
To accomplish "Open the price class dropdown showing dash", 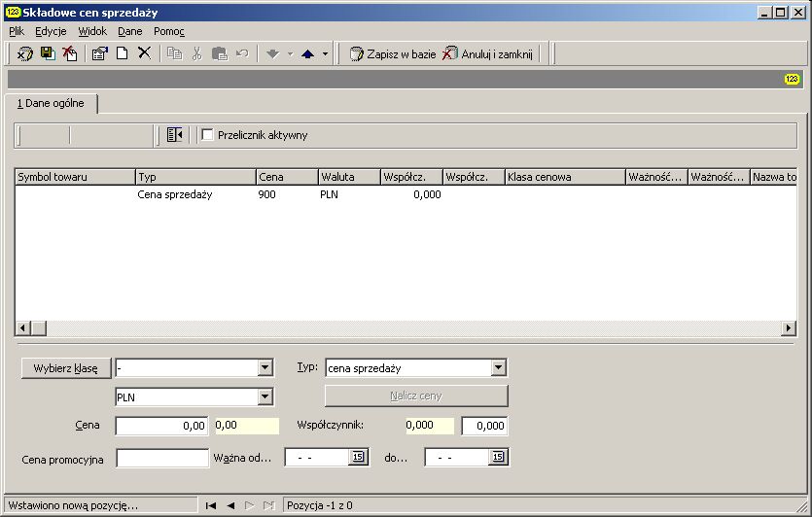I will click(x=265, y=368).
